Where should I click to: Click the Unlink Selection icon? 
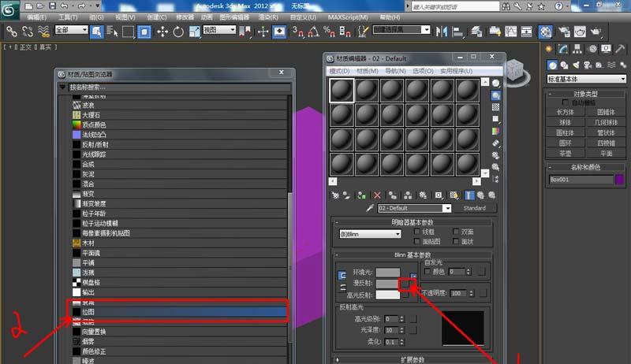point(28,32)
